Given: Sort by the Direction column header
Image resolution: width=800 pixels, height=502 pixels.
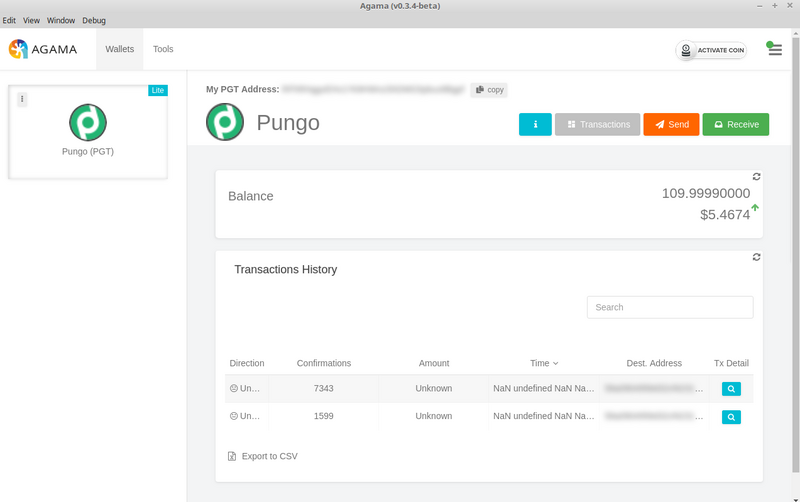Looking at the screenshot, I should (x=247, y=363).
